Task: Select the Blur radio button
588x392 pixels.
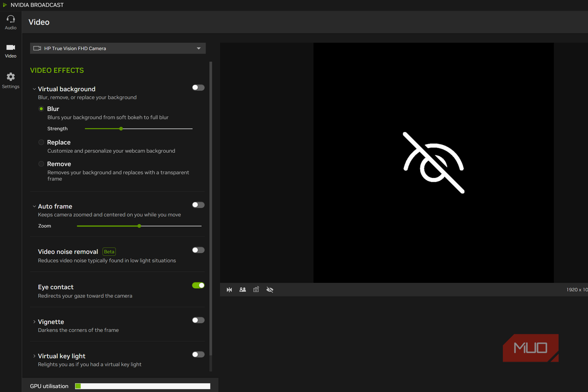Action: 41,109
